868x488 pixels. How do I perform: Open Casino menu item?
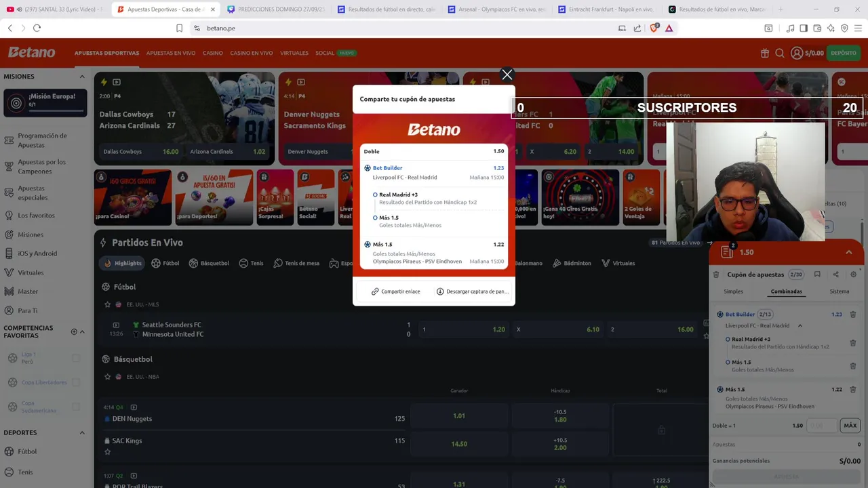[x=212, y=53]
